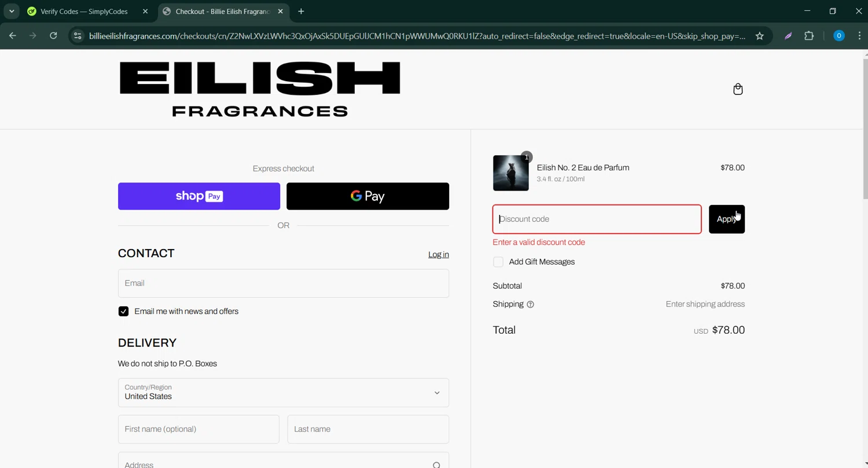Image resolution: width=868 pixels, height=468 pixels.
Task: Pay with the Google Pay button
Action: 367,196
